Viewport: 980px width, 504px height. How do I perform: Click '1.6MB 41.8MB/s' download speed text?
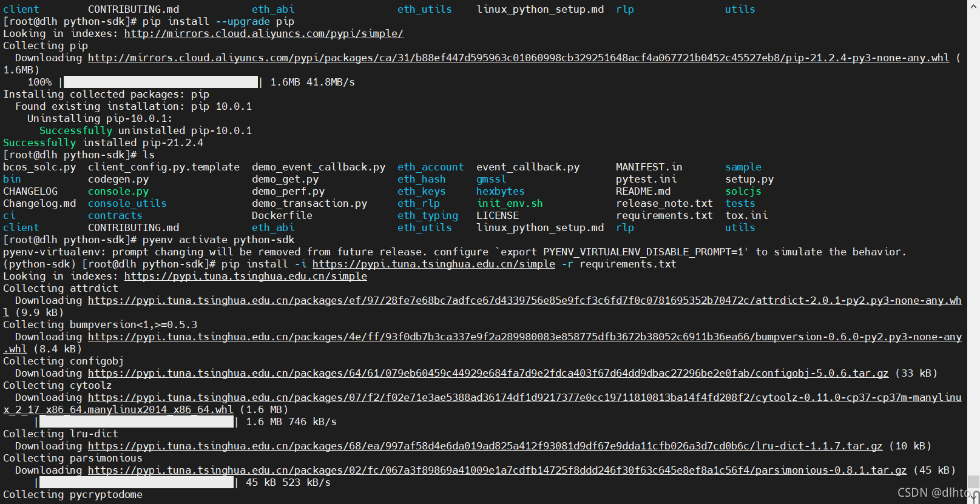313,82
